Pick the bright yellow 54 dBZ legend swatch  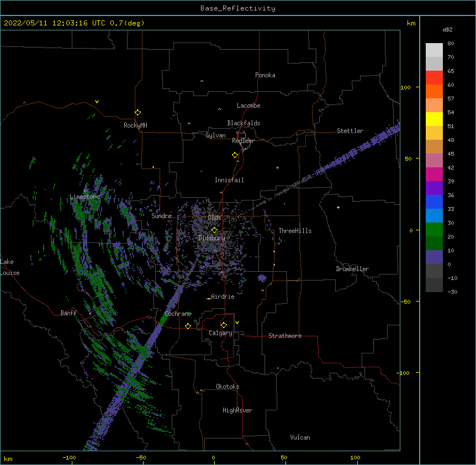(434, 119)
